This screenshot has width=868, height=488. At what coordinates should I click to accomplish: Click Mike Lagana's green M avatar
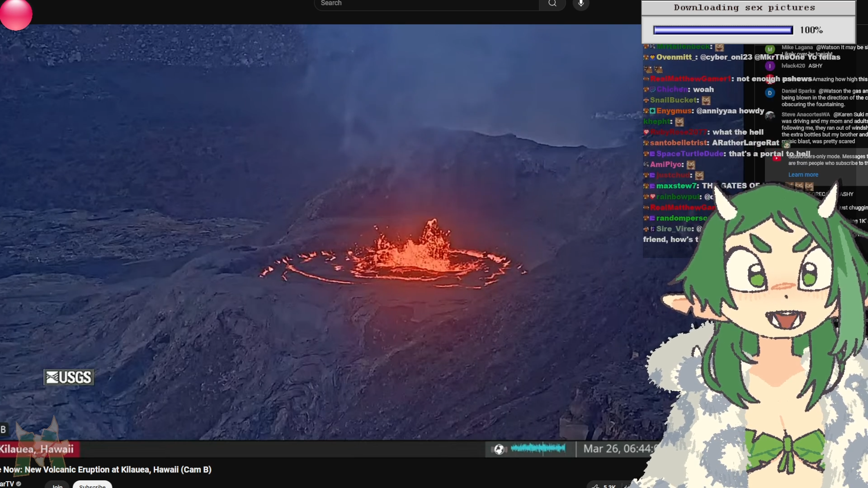[x=770, y=49]
